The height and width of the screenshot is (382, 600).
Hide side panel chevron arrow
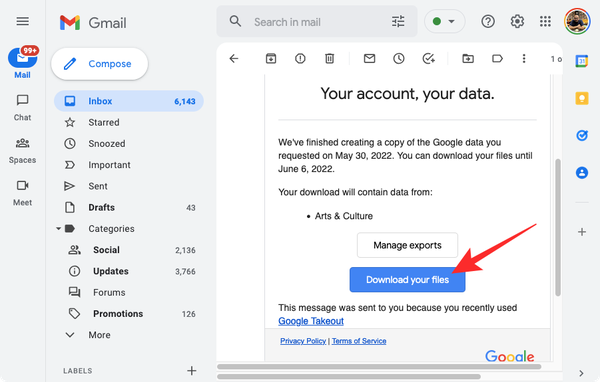point(581,373)
